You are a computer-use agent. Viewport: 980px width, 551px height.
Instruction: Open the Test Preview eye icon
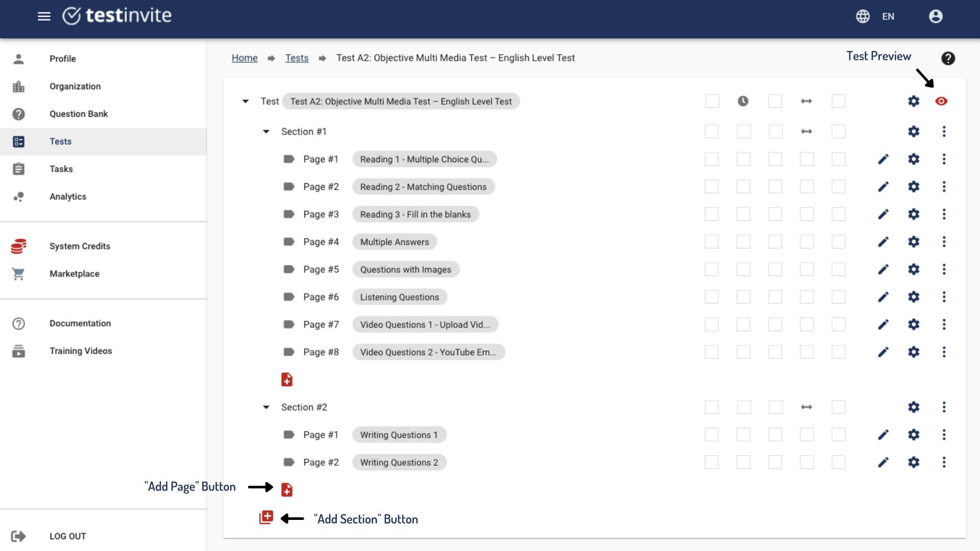[x=942, y=101]
